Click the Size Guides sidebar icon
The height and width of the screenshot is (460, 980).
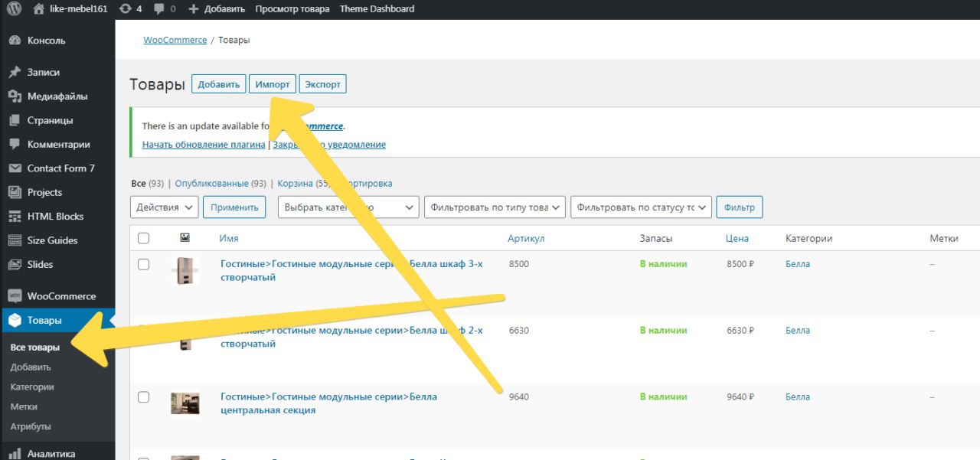point(15,240)
